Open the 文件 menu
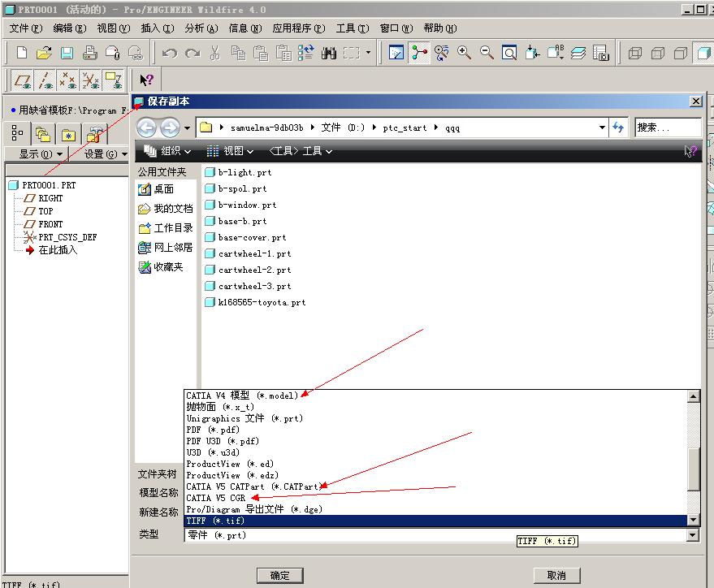The height and width of the screenshot is (588, 714). [26, 28]
